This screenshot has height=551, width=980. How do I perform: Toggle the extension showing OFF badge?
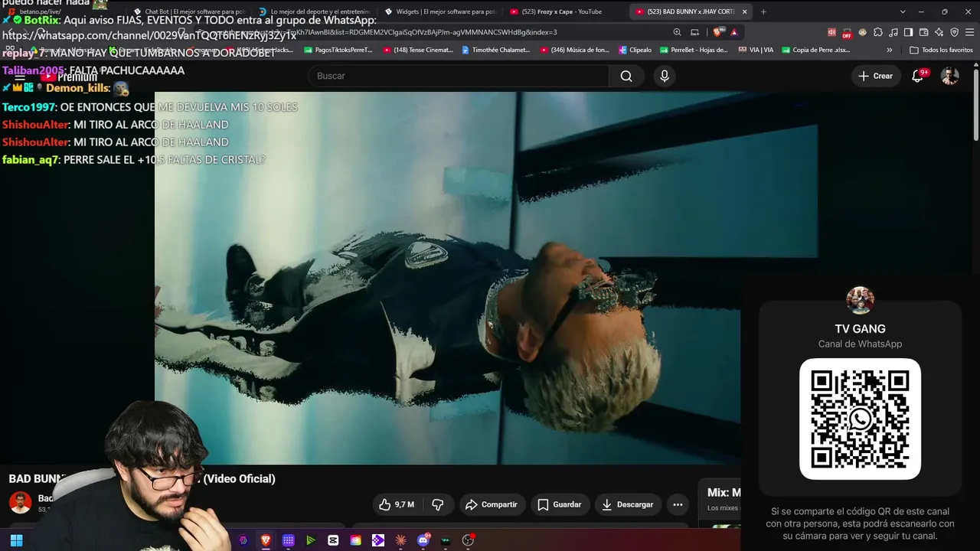[x=847, y=32]
